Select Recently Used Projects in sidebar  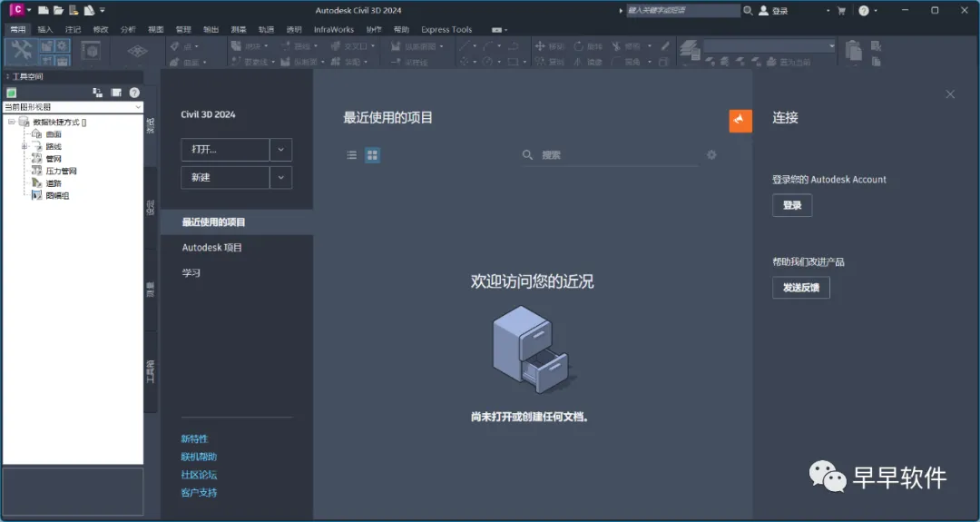[237, 222]
